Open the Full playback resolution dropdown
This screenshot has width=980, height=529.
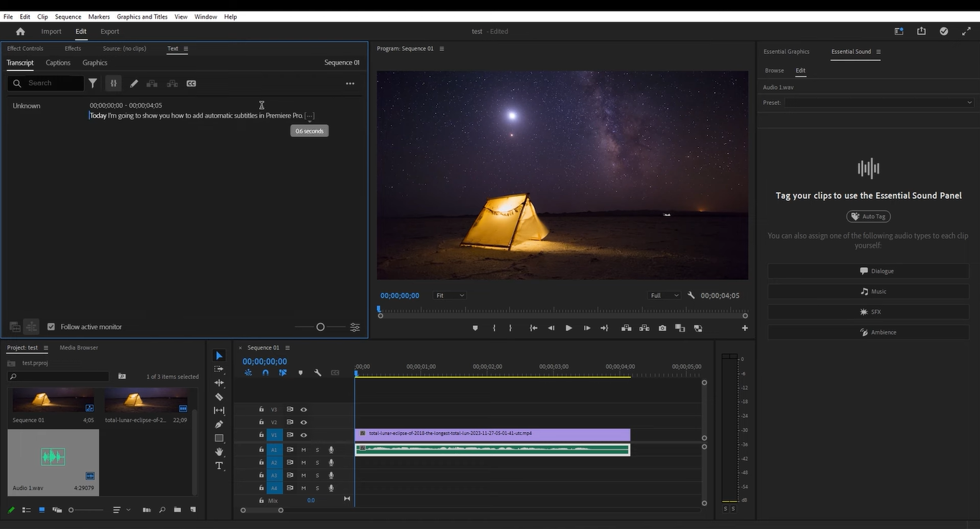[665, 296]
